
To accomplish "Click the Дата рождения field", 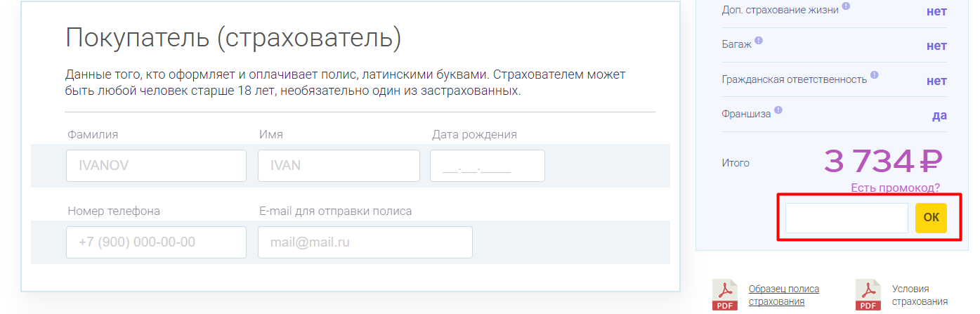I will (x=488, y=166).
